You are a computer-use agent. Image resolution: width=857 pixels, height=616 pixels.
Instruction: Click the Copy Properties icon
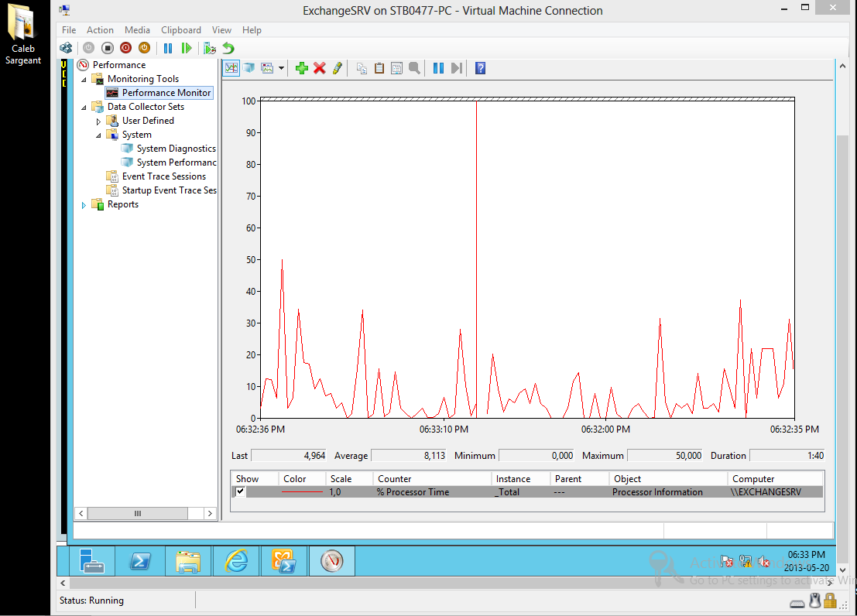pyautogui.click(x=362, y=68)
